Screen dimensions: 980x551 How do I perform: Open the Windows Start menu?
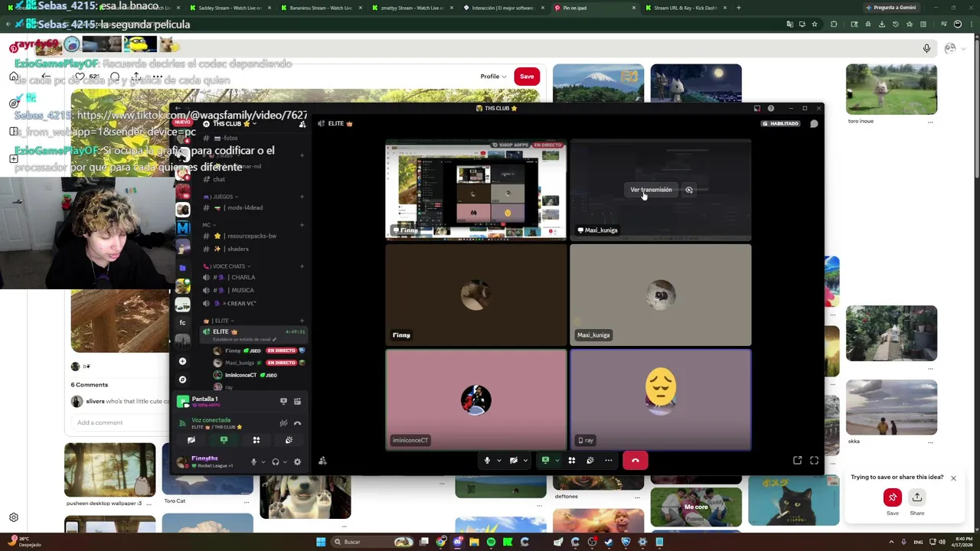coord(321,542)
